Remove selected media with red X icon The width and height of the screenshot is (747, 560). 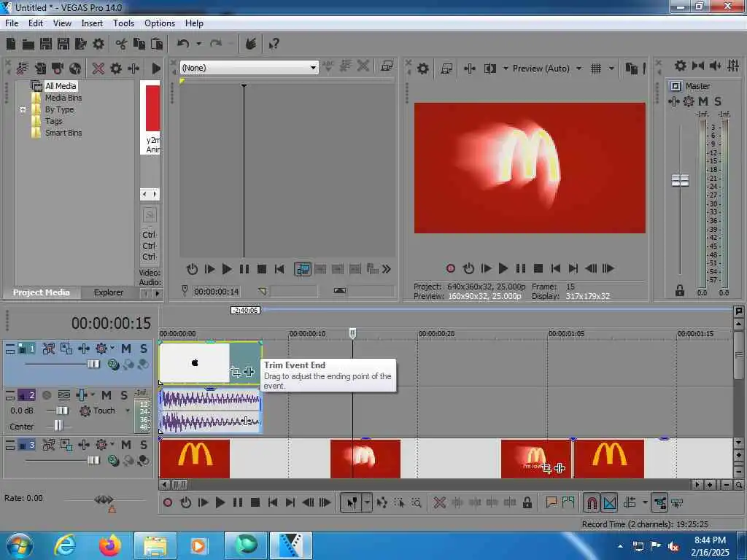(98, 69)
